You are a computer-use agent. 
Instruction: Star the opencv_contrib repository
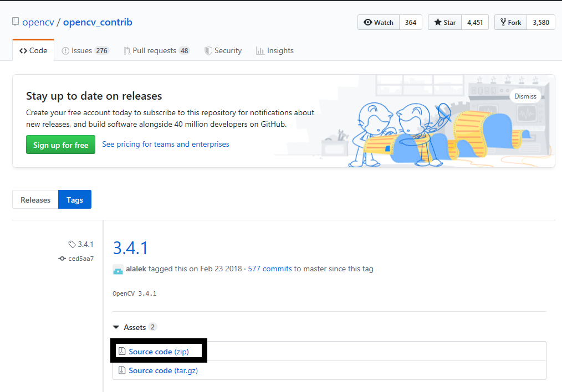445,22
